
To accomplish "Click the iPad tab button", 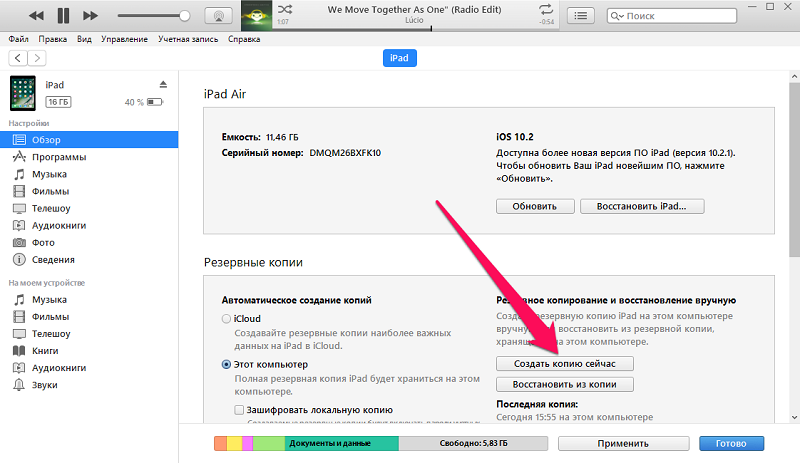I will click(400, 58).
